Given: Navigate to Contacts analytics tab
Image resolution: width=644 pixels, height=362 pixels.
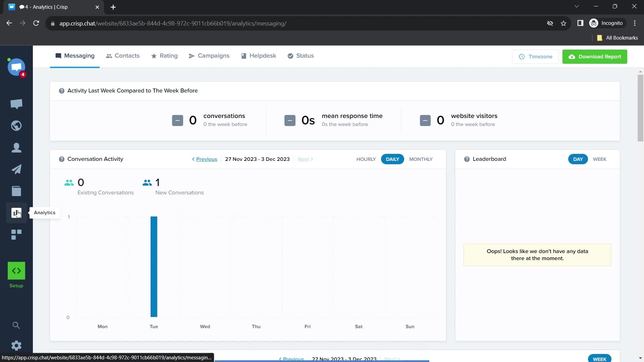Looking at the screenshot, I should point(123,56).
